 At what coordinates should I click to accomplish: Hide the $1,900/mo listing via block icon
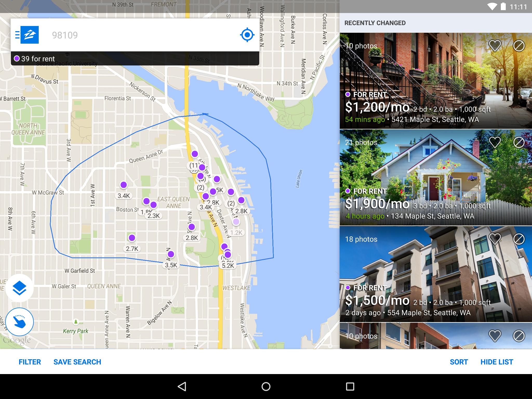click(x=519, y=143)
